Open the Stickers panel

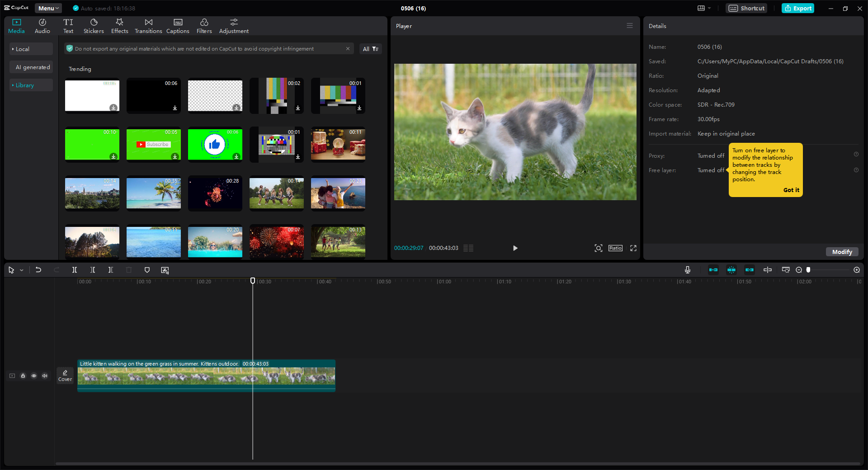[x=94, y=25]
